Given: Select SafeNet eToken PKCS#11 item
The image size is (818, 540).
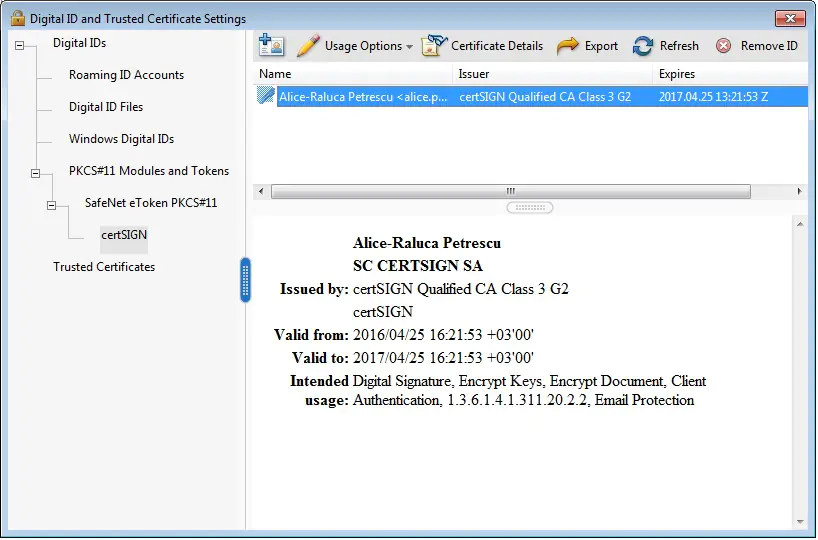Looking at the screenshot, I should [x=151, y=202].
